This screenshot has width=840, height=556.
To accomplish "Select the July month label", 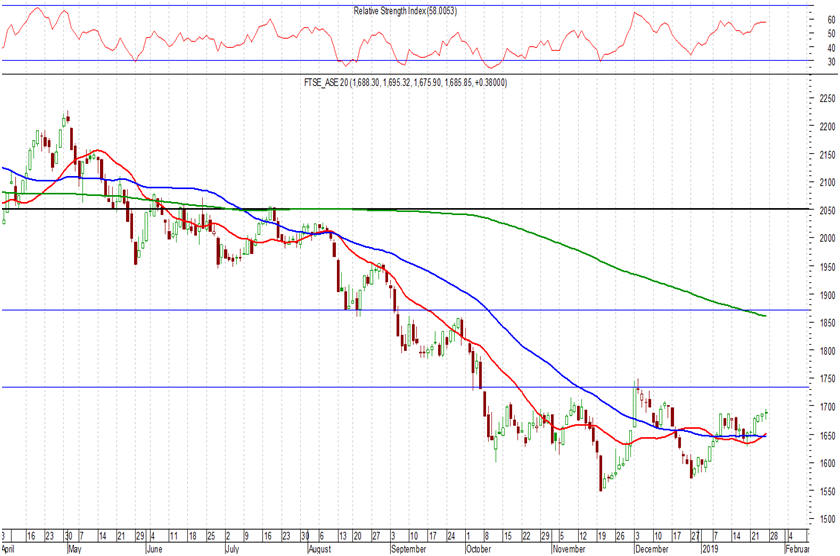I will click(x=232, y=549).
